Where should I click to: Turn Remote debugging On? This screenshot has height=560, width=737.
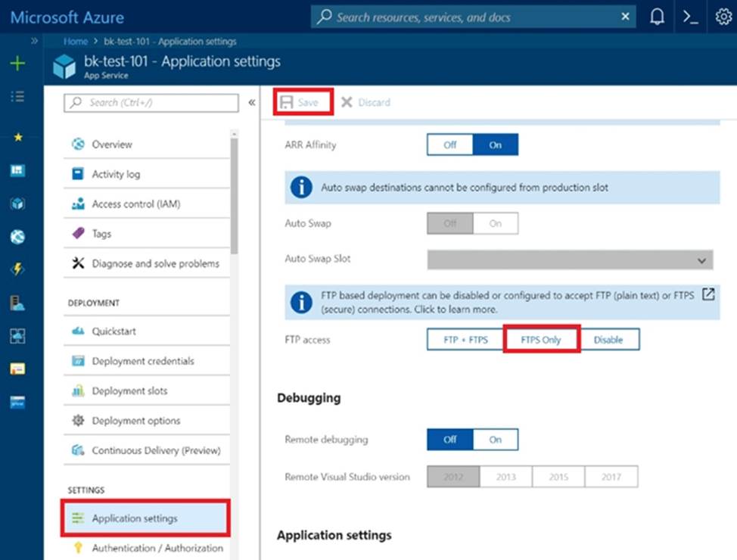496,440
